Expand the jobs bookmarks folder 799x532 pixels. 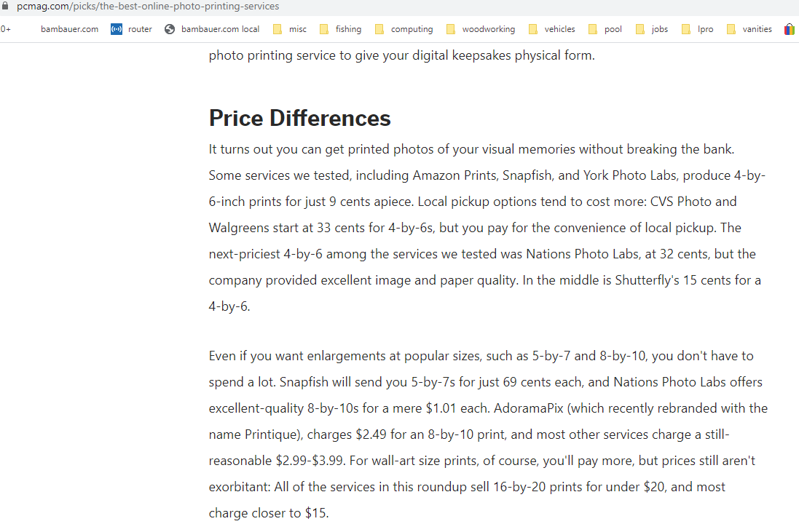click(x=652, y=29)
